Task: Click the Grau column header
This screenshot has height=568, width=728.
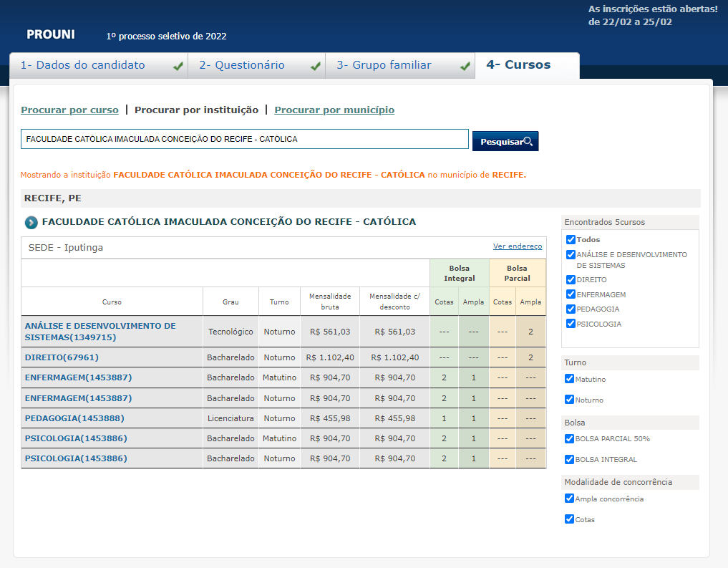Action: point(230,302)
